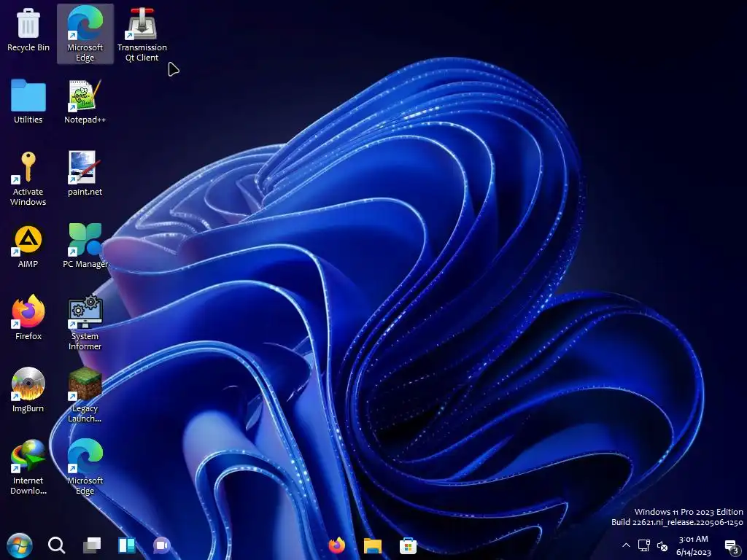Open network status tray icon
747x560 pixels.
pos(644,545)
